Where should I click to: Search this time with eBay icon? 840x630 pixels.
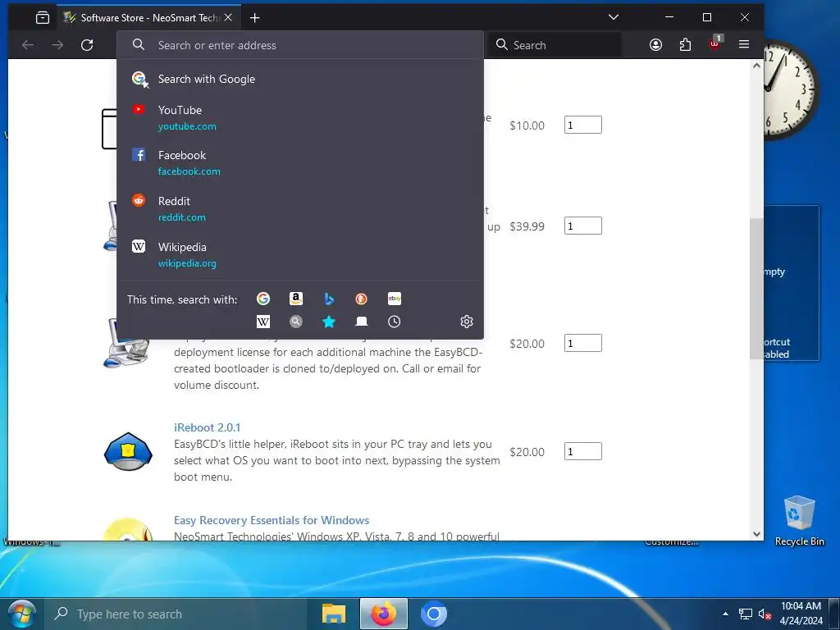(395, 299)
